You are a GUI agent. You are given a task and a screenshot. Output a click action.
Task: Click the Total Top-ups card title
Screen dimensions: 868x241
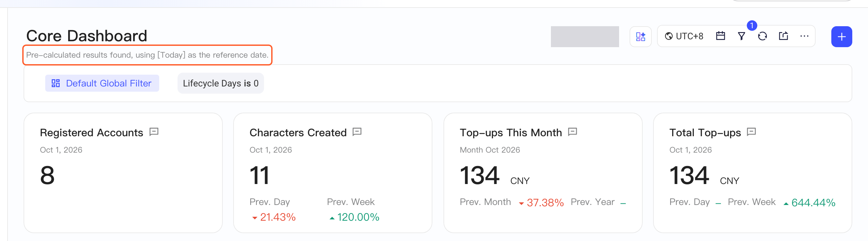click(x=705, y=133)
